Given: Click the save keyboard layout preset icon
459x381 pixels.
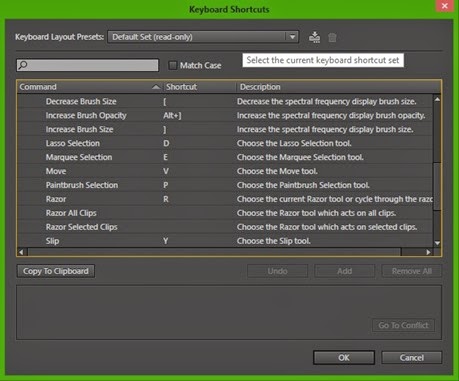Looking at the screenshot, I should point(314,37).
